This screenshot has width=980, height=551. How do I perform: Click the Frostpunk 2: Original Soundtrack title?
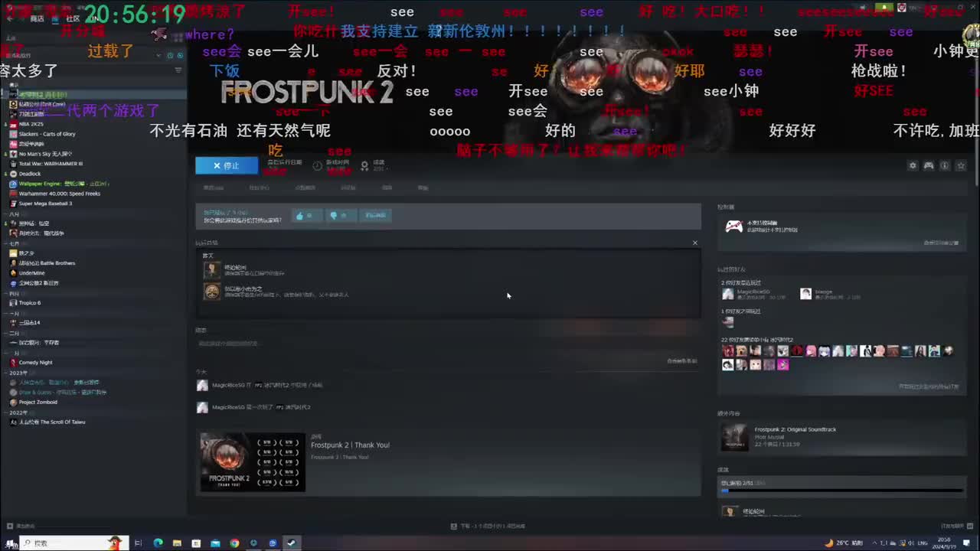tap(795, 429)
